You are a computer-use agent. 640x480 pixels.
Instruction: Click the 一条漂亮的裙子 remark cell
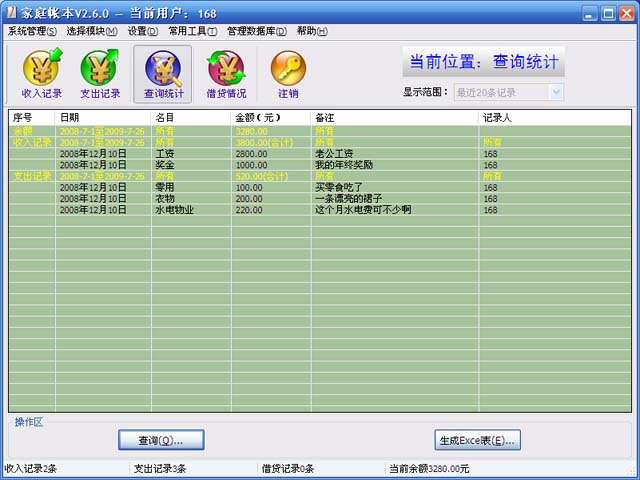coord(348,199)
